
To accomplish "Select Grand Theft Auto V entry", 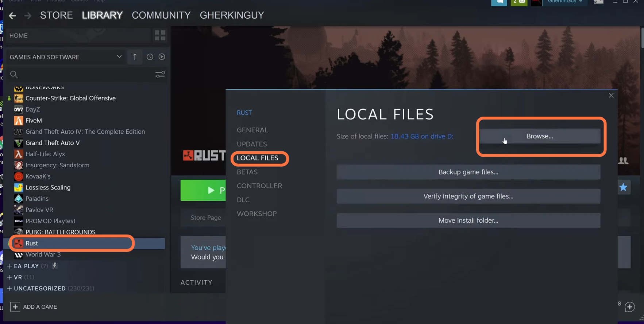I will point(53,143).
